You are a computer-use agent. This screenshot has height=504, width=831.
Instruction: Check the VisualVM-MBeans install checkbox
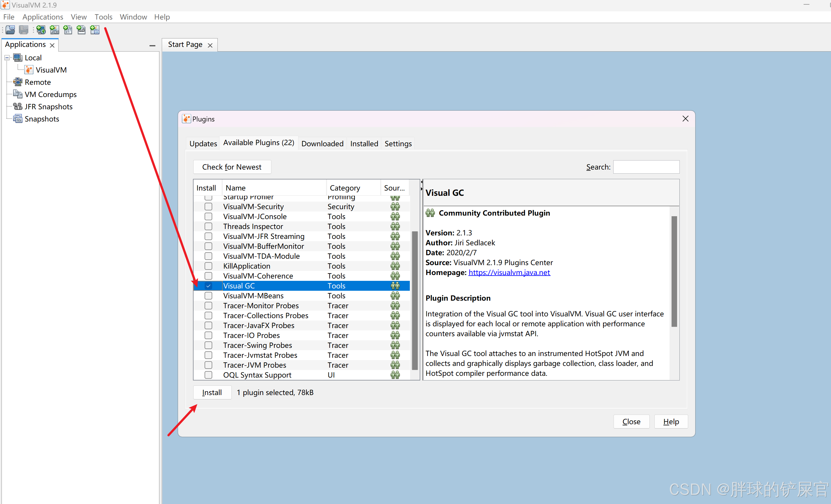click(x=208, y=296)
